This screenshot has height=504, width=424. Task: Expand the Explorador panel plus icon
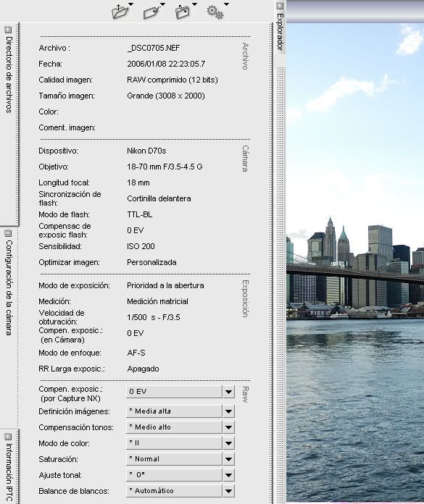coord(280,6)
